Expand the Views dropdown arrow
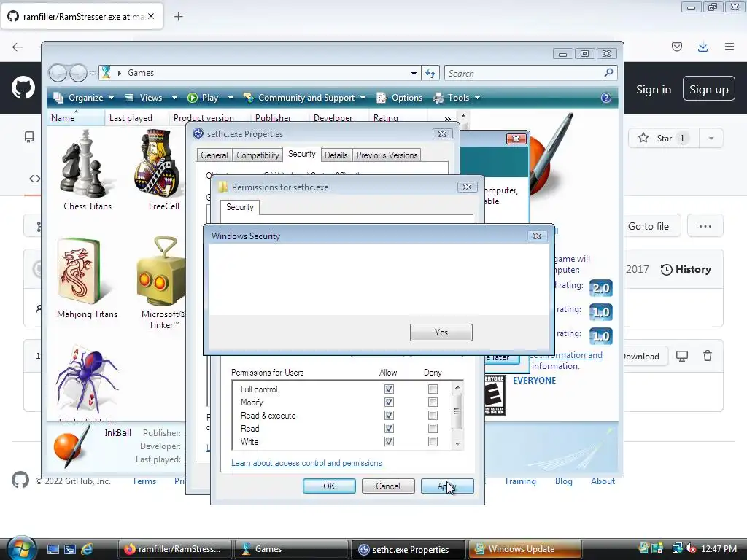Screen dimensions: 747x560 [174, 98]
